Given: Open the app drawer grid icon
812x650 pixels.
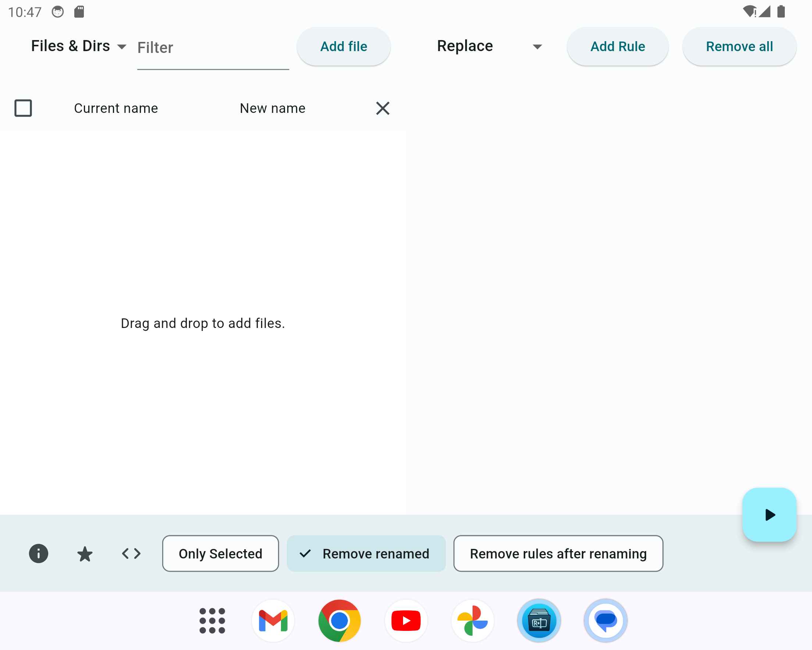Looking at the screenshot, I should [212, 621].
